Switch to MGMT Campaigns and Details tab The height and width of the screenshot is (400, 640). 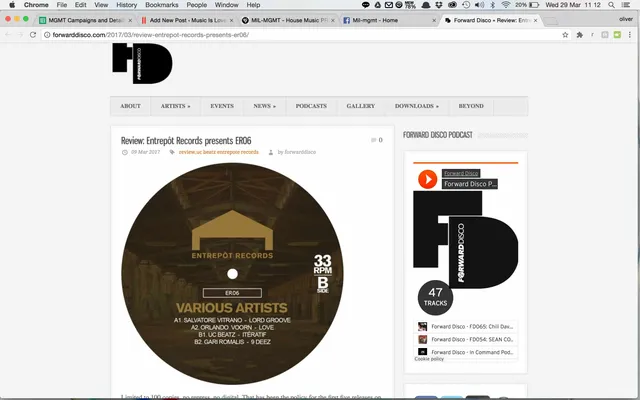[86, 20]
